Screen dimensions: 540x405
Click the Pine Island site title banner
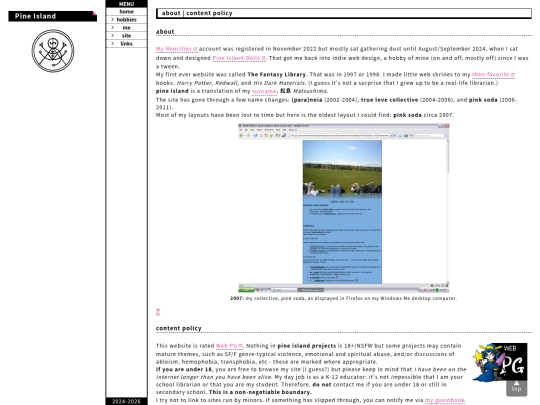point(53,16)
